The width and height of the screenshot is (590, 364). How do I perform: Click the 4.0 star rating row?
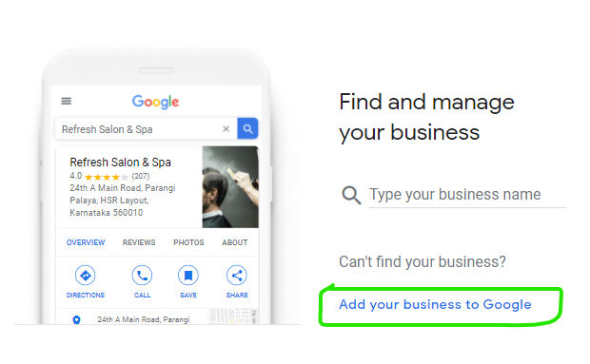(x=109, y=176)
